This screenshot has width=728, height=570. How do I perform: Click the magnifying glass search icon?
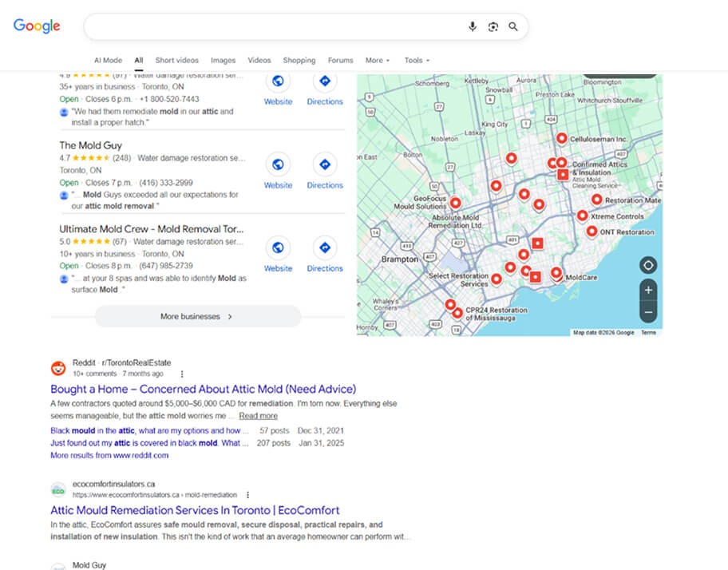point(513,26)
